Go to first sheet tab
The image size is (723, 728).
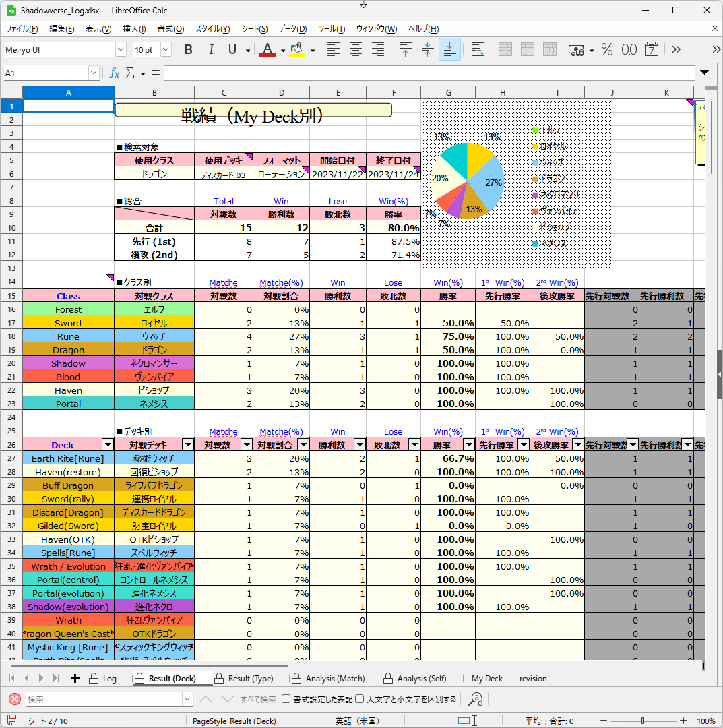pyautogui.click(x=12, y=679)
